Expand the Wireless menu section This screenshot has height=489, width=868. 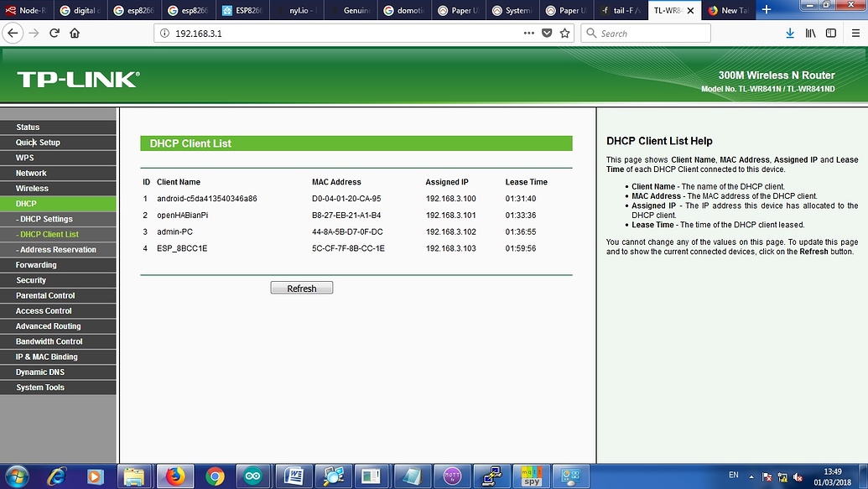click(32, 189)
